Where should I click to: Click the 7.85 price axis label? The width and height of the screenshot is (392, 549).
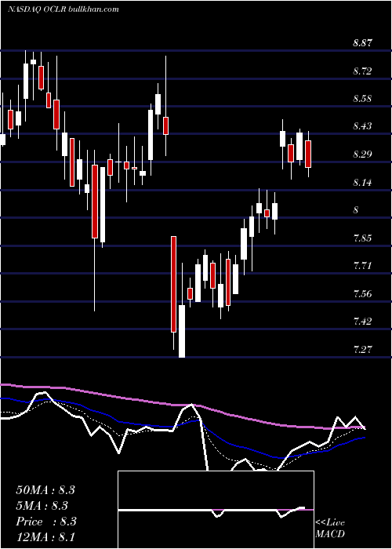pyautogui.click(x=362, y=238)
